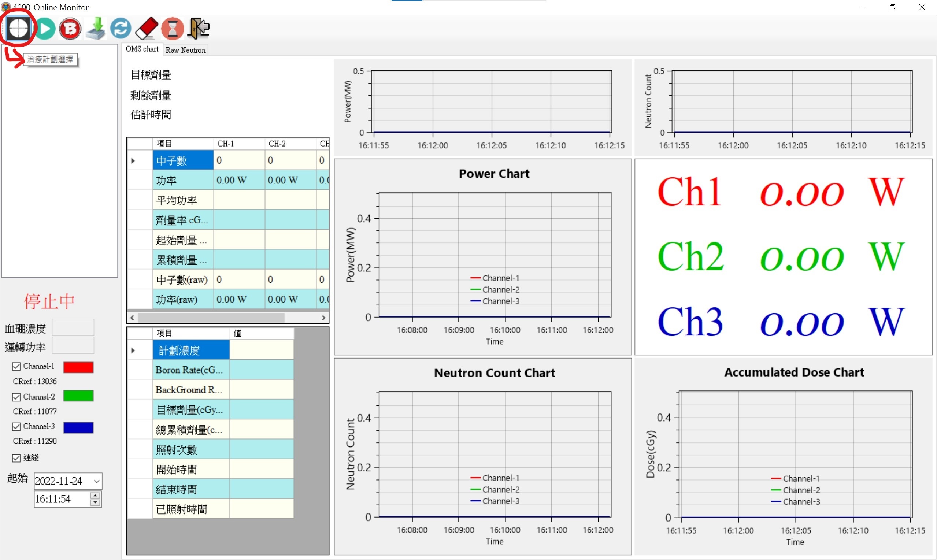Select the red eraser clear icon
Screen dimensions: 937x560
point(147,29)
